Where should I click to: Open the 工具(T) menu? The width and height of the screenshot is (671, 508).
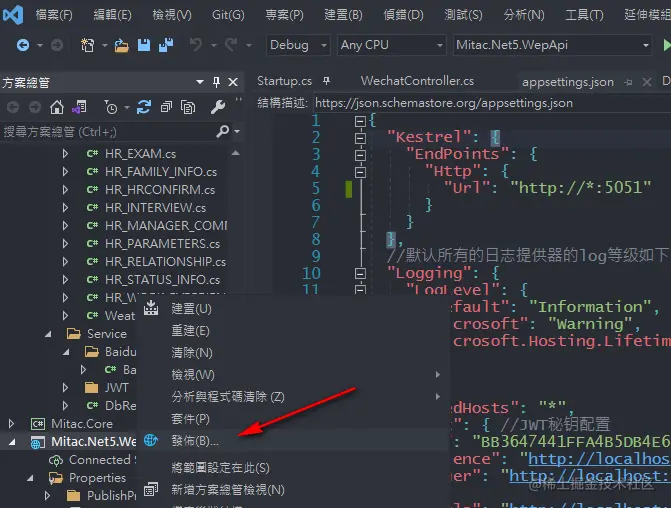[584, 15]
